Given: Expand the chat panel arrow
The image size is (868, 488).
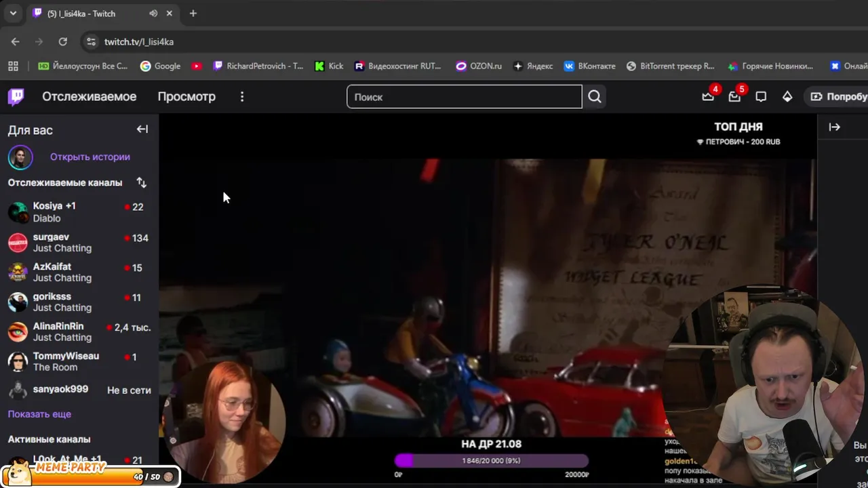Looking at the screenshot, I should click(834, 127).
